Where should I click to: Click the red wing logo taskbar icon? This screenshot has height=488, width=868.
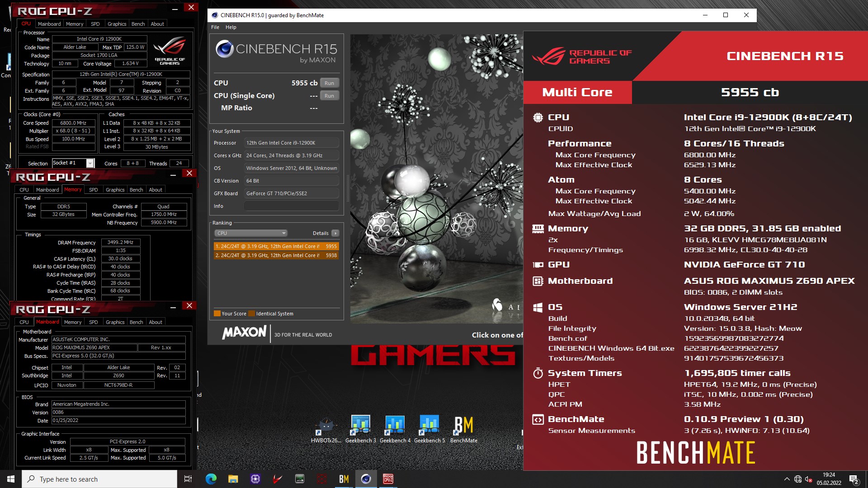278,479
